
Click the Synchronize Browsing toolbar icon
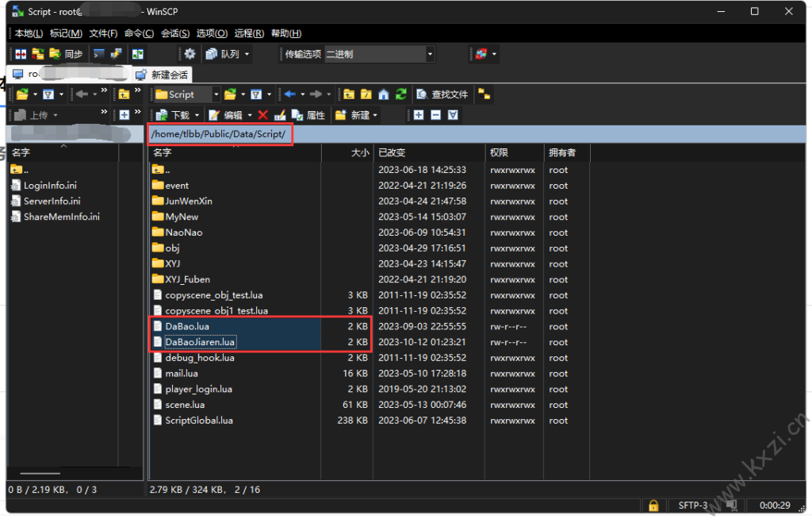(x=37, y=54)
